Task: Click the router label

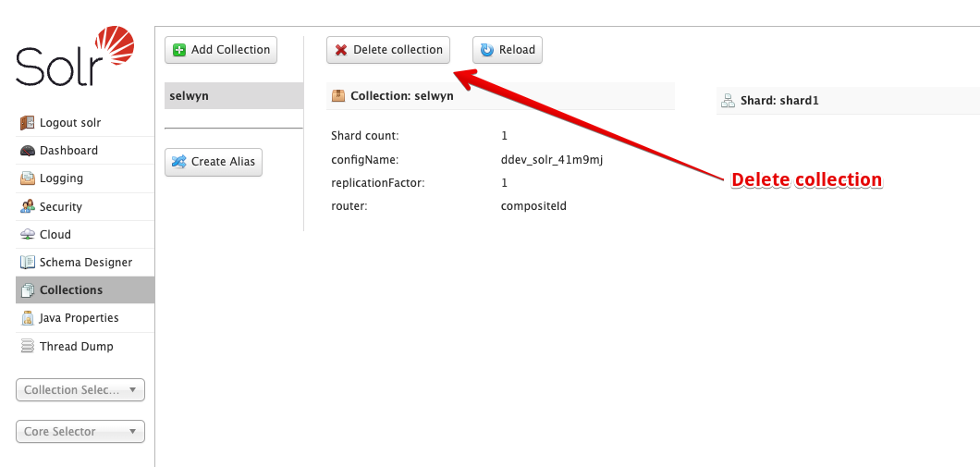Action: 349,205
